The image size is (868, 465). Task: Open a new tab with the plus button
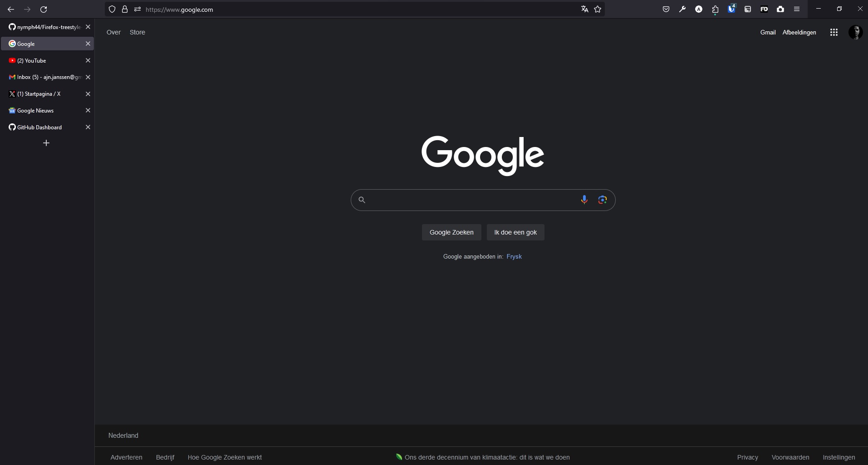click(46, 143)
